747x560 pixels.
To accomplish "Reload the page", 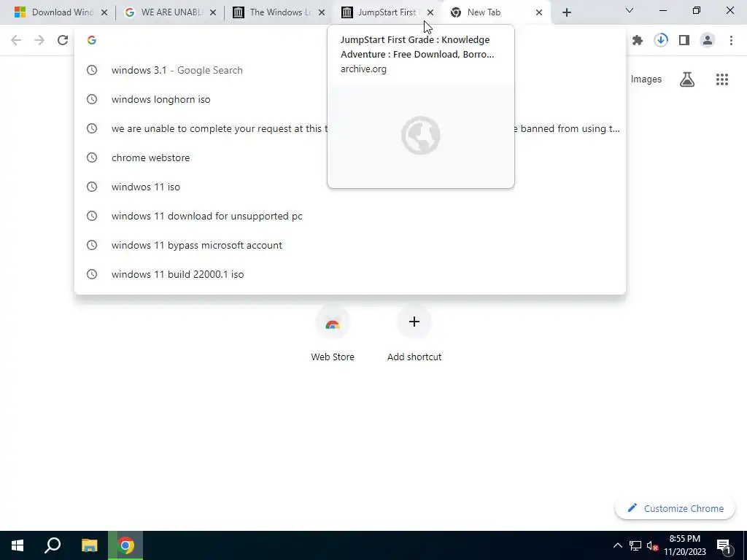I will pyautogui.click(x=63, y=40).
